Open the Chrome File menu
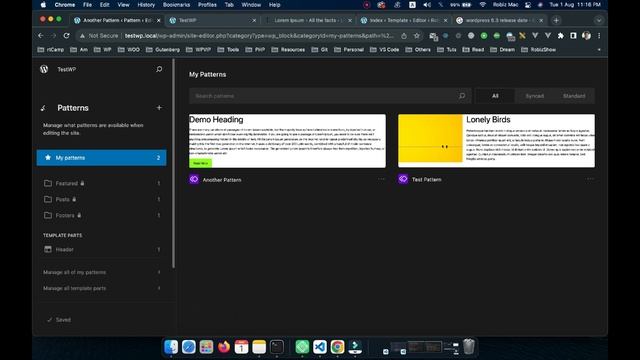Screen dimensions: 640x360 pos(87,5)
